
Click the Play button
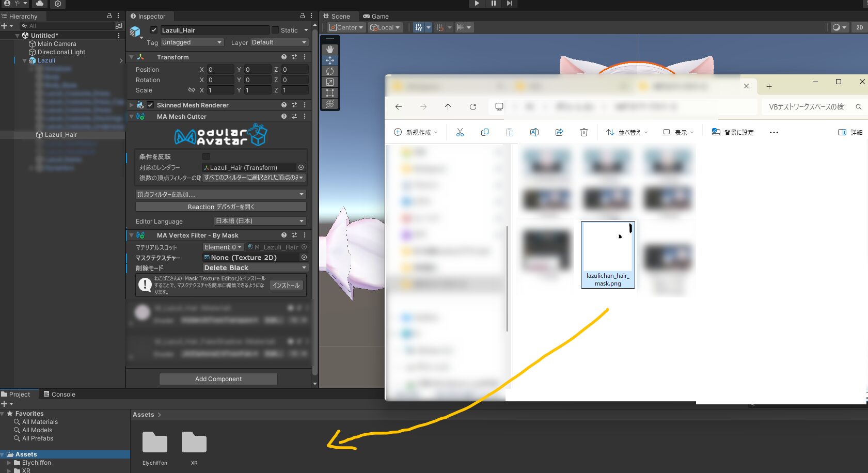pyautogui.click(x=477, y=4)
